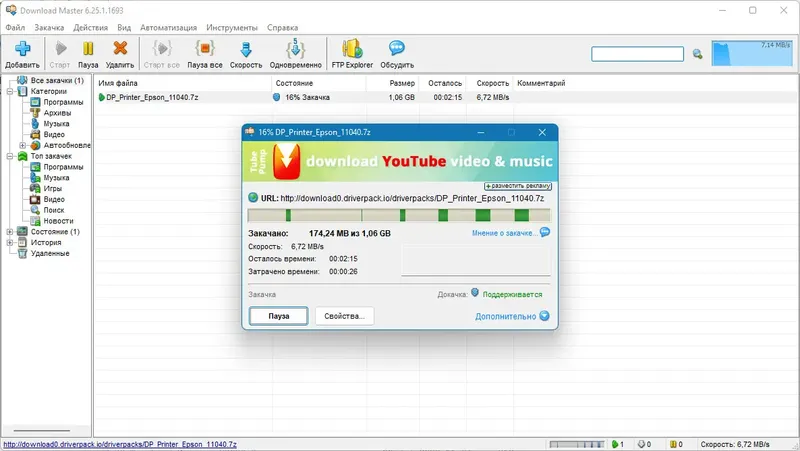
Task: Select Программы under Топ закачек
Action: pos(63,167)
